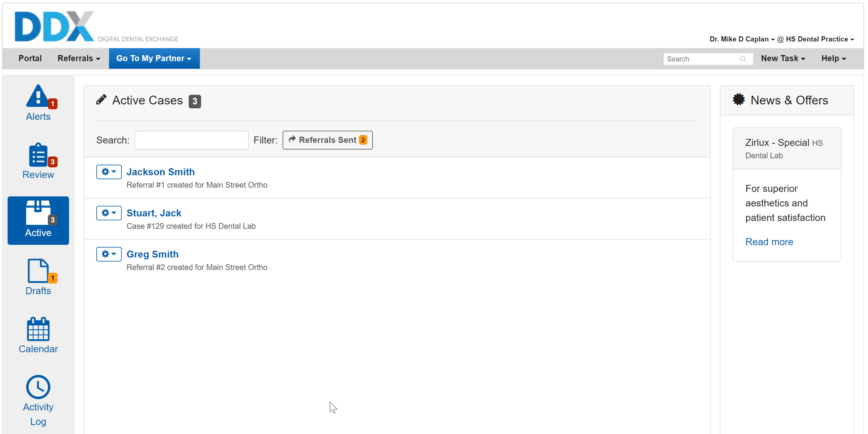Open the Calendar icon in sidebar
Screen dimensions: 868x434
coord(38,329)
